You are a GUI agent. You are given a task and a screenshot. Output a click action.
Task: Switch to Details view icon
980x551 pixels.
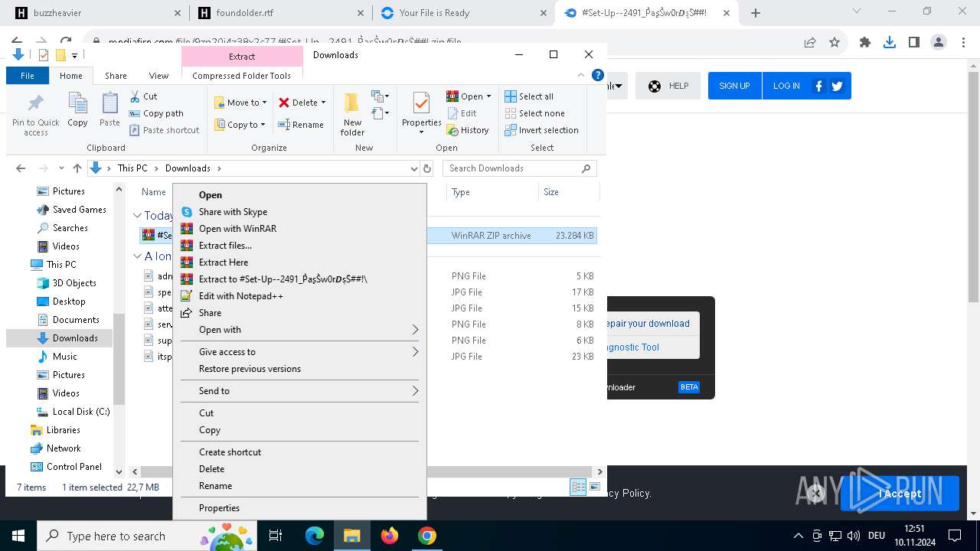pyautogui.click(x=579, y=487)
